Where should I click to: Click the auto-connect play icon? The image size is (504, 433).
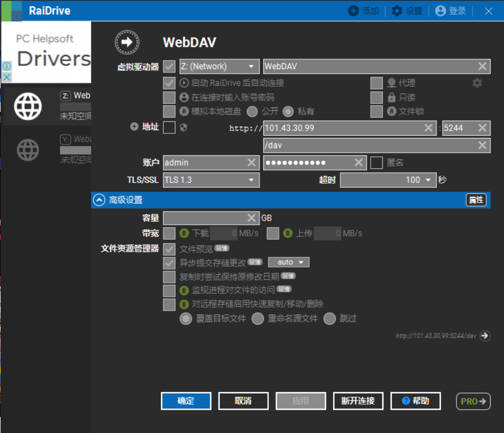(184, 83)
